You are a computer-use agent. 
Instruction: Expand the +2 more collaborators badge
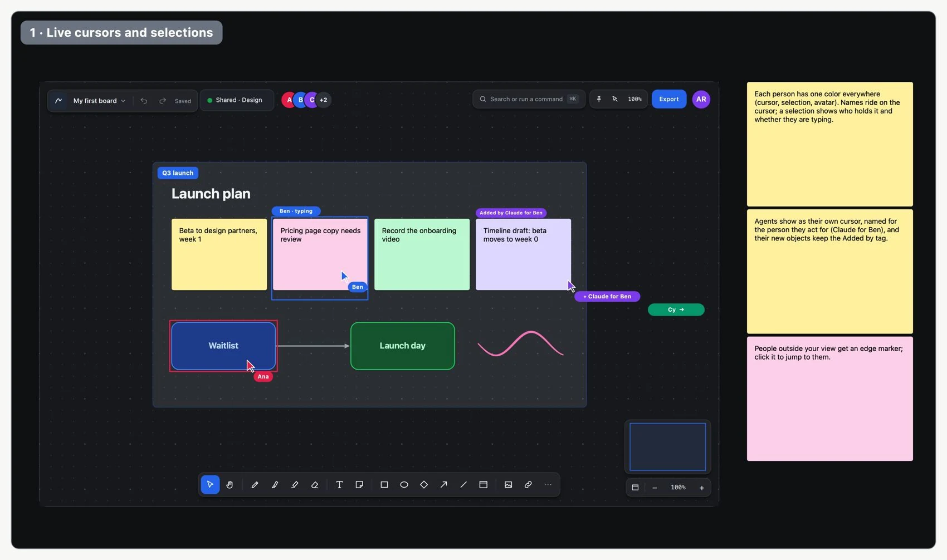[x=324, y=100]
